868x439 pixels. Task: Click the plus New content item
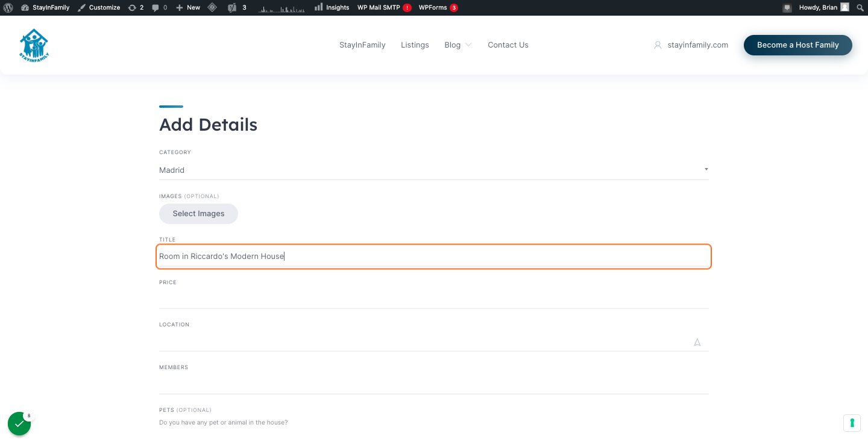(x=188, y=7)
